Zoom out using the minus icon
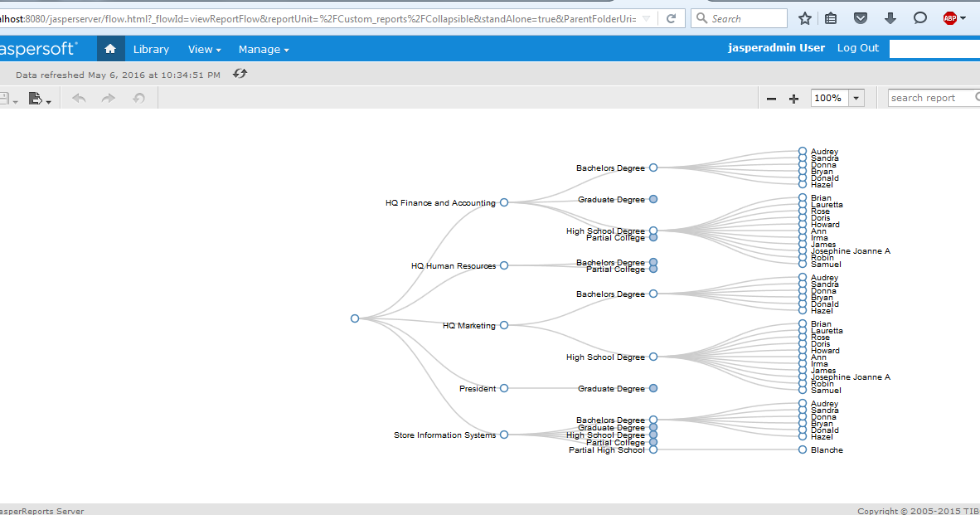980x515 pixels. pos(771,98)
